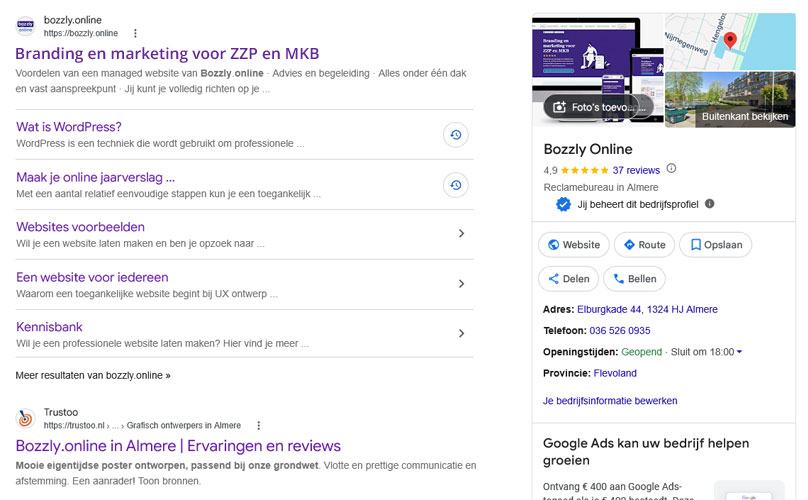Expand opening hours dropdown arrow

pyautogui.click(x=739, y=352)
